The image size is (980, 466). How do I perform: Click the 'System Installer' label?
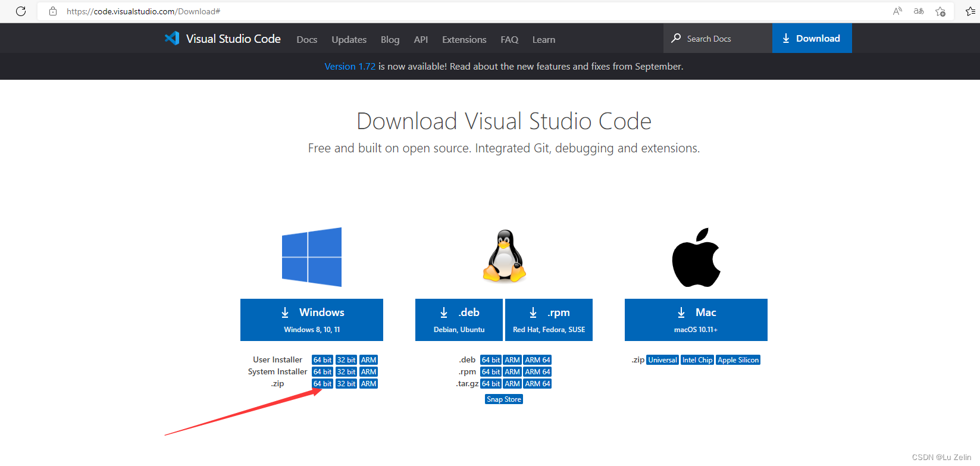(x=277, y=371)
